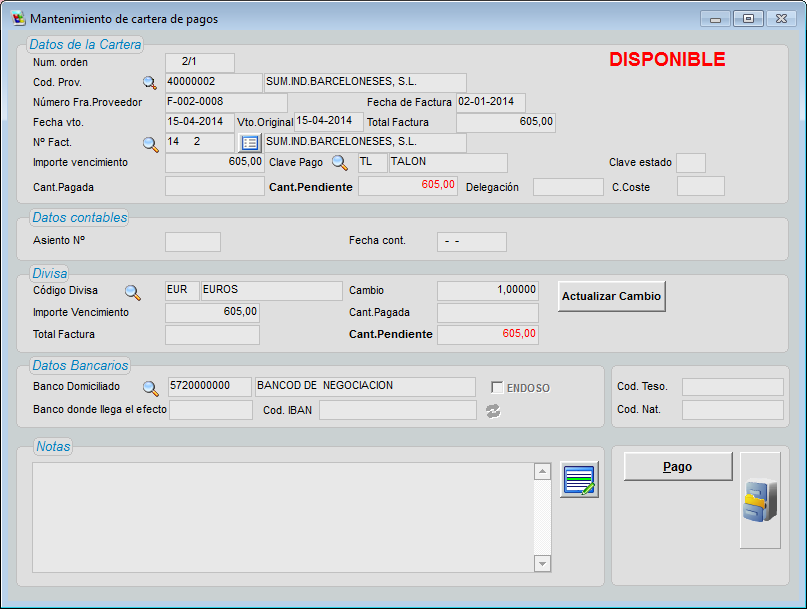Click list icon next to invoice number
The height and width of the screenshot is (609, 807).
pyautogui.click(x=250, y=143)
